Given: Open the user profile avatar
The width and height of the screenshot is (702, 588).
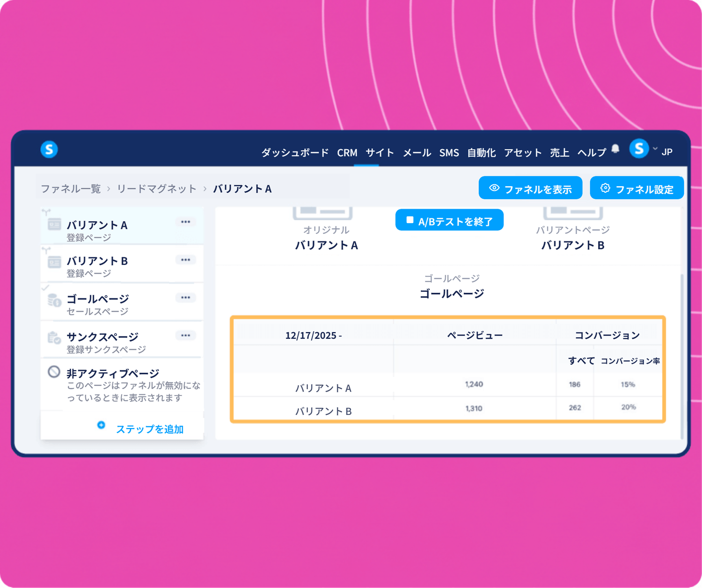Looking at the screenshot, I should pos(639,149).
